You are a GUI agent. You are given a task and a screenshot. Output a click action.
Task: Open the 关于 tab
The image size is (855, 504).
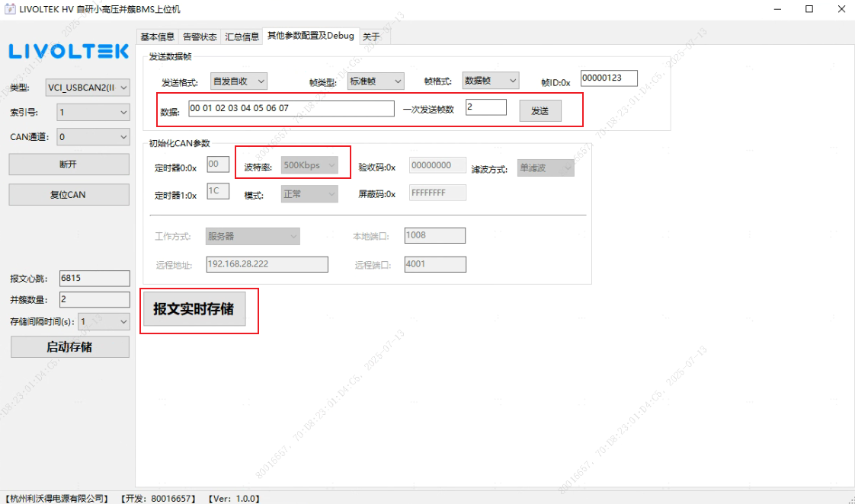pyautogui.click(x=371, y=37)
